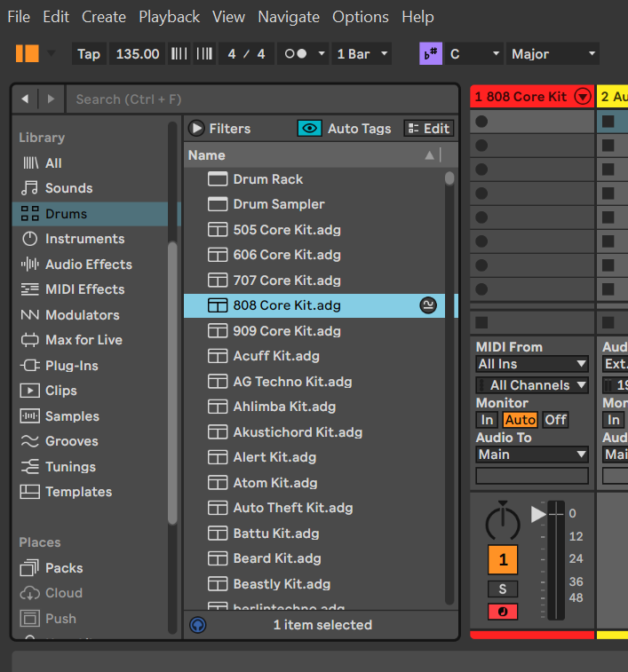The width and height of the screenshot is (628, 672).
Task: Arm track 1 for recording
Action: point(503,612)
